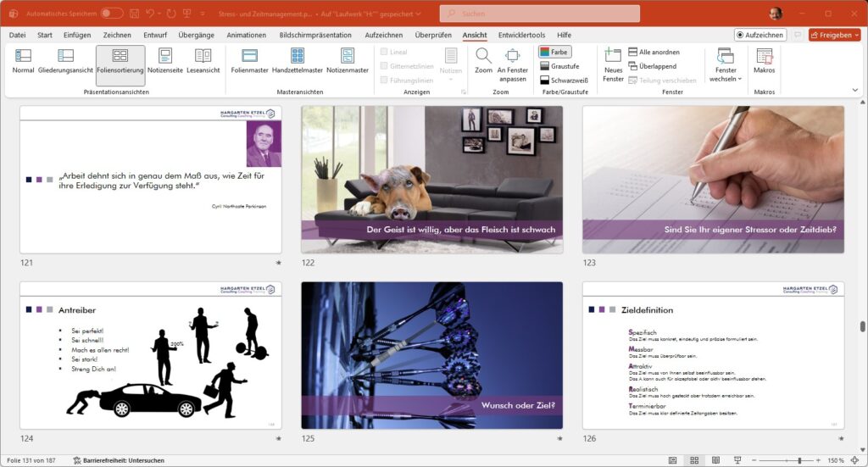Open Gliederungsansicht outline view
Screen dimensions: 868x467
pyautogui.click(x=65, y=61)
